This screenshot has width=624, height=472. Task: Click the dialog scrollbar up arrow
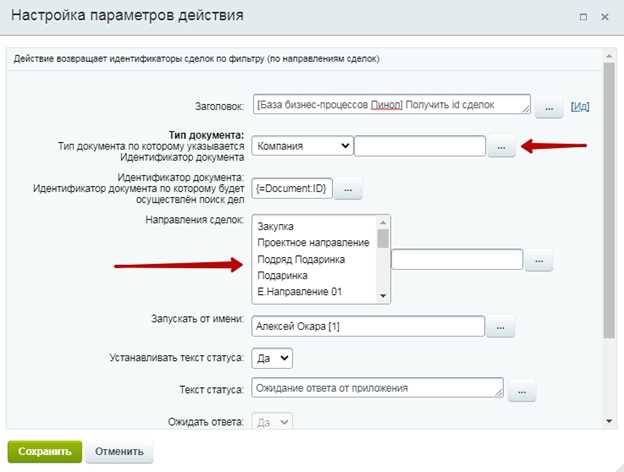click(x=609, y=56)
